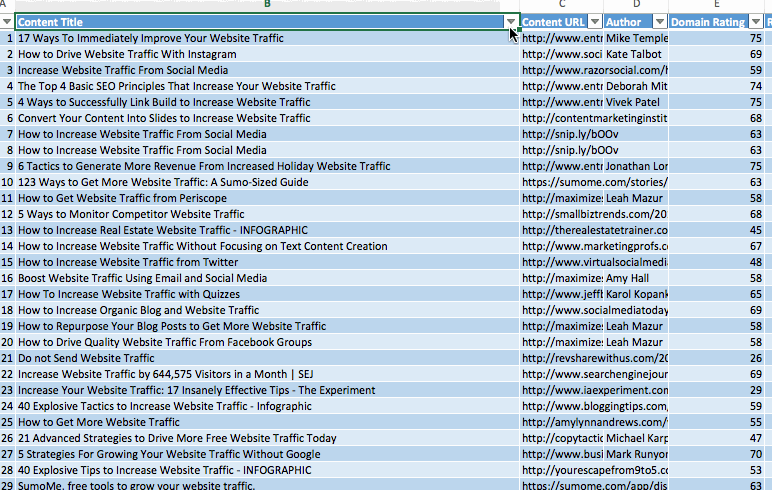Select the Author header cell
Screen dimensions: 772x490
tap(636, 22)
